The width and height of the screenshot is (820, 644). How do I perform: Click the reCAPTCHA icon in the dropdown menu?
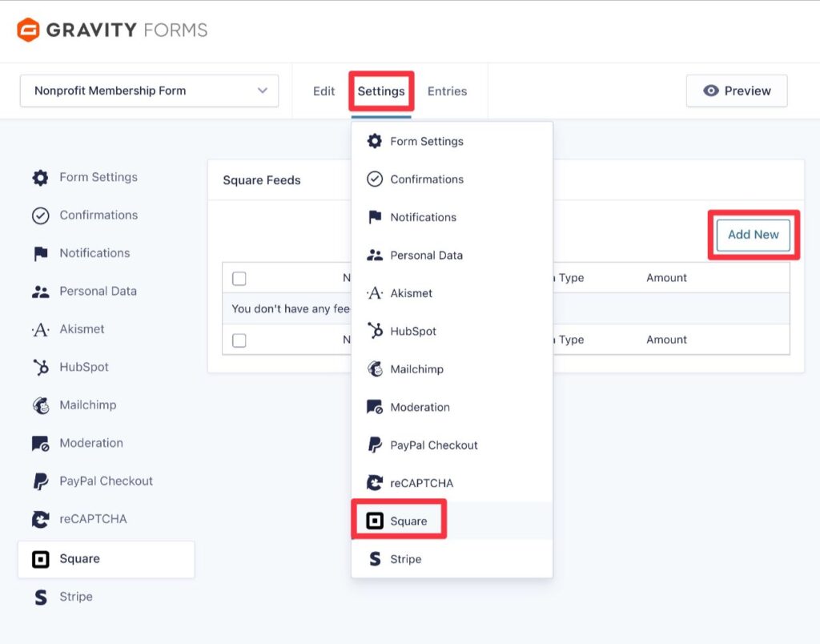375,482
